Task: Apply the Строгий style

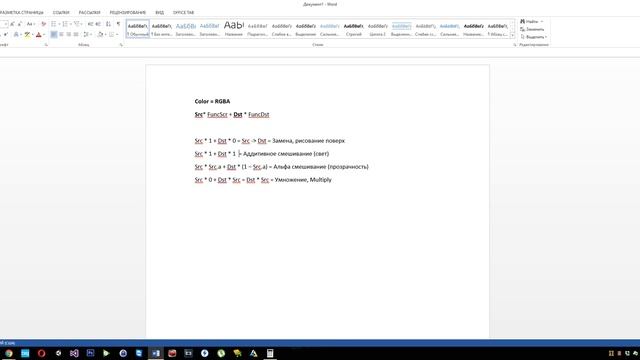Action: click(354, 29)
